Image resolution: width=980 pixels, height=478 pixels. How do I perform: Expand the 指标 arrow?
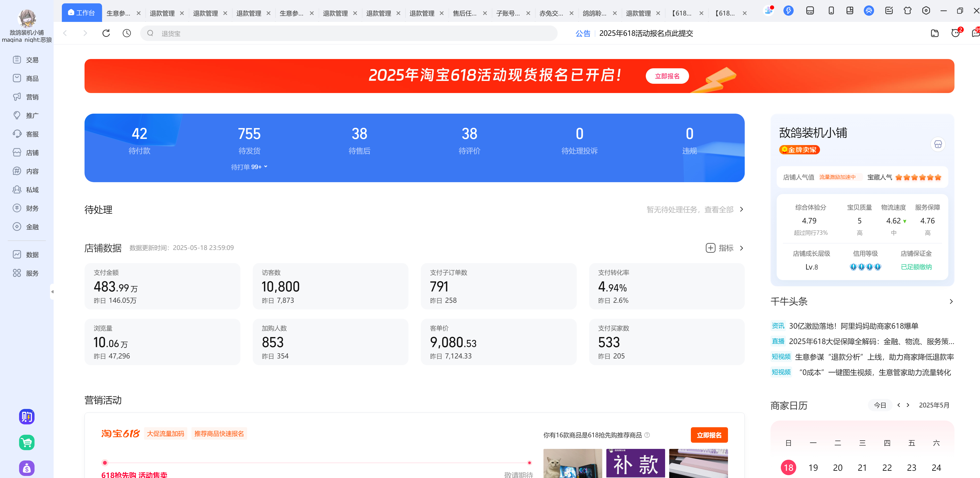coord(741,248)
